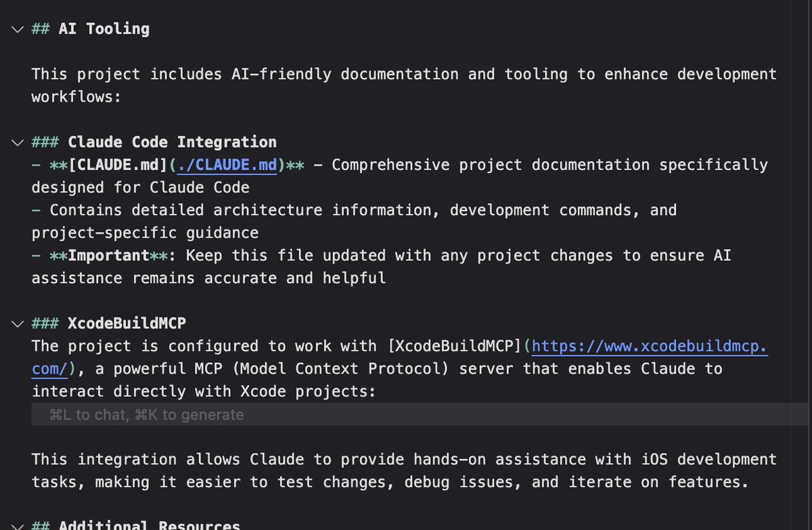Click the line 'designed for Claude Code'
This screenshot has width=812, height=530.
pyautogui.click(x=141, y=187)
